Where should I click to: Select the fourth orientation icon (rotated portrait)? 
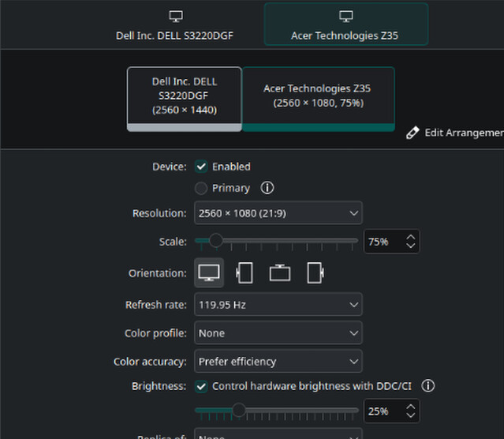(315, 273)
